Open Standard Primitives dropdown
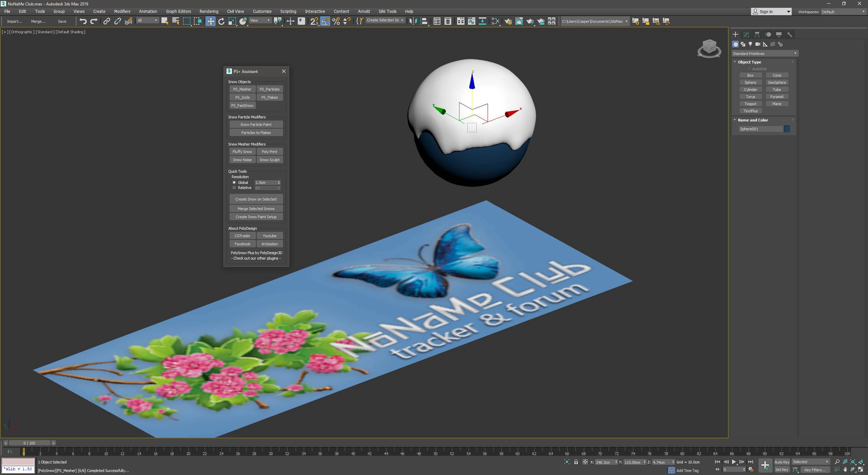The height and width of the screenshot is (475, 868). pos(765,54)
